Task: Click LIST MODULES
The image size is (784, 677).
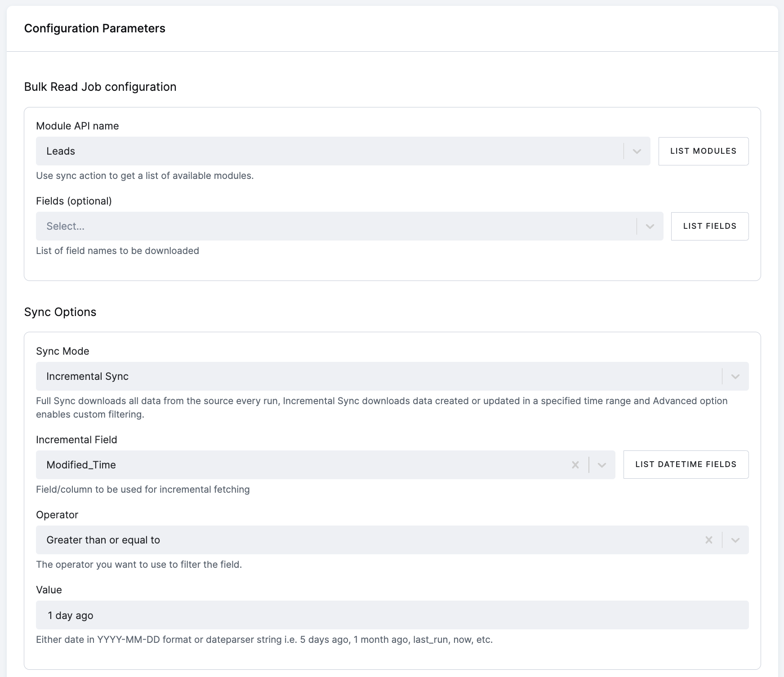Action: [703, 151]
